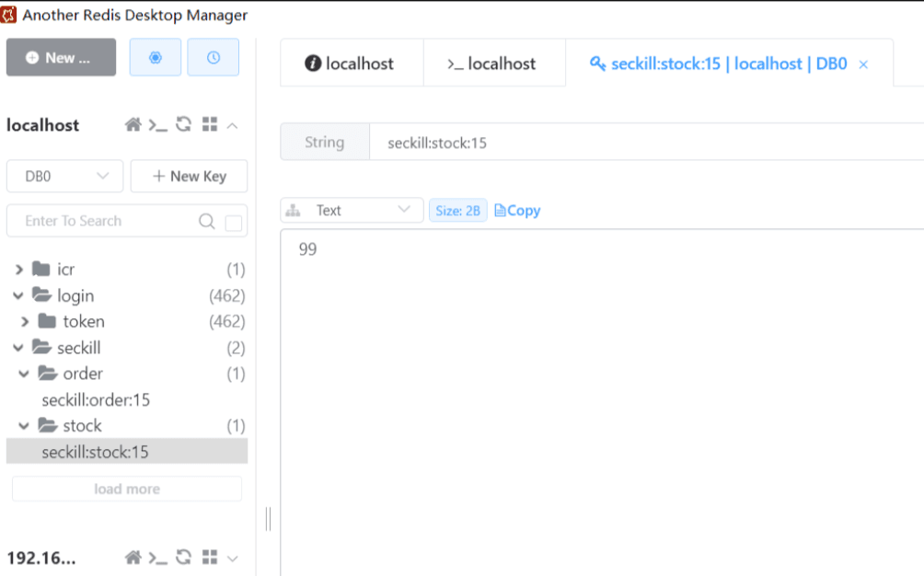Open console icon for localhost connection
924x576 pixels.
click(158, 124)
